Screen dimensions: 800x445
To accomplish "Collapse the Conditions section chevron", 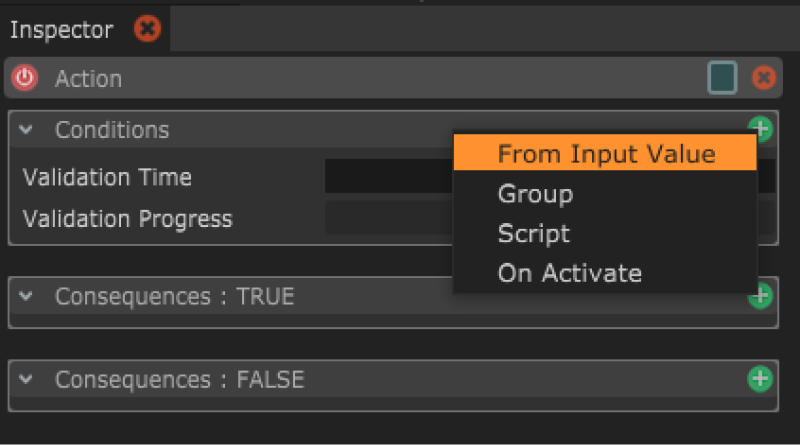I will (x=27, y=130).
